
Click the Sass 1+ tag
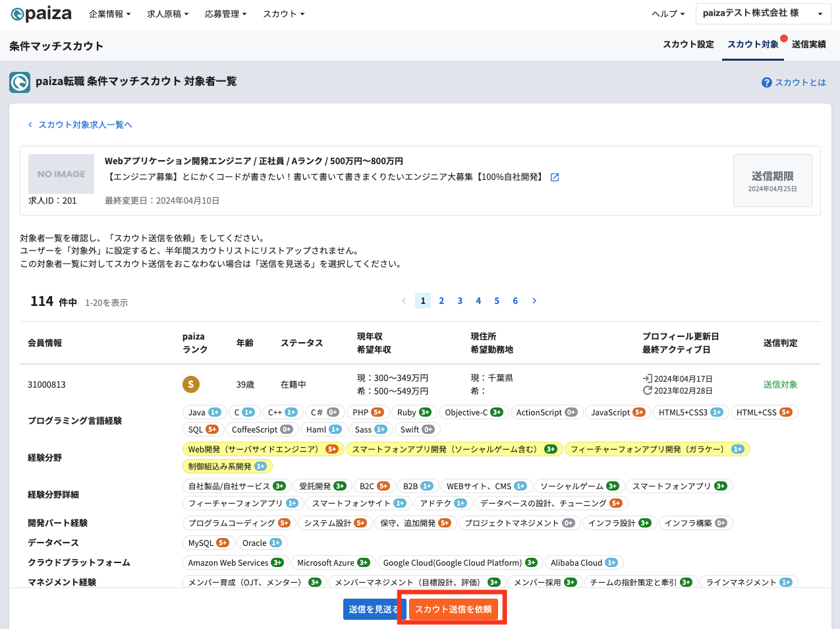coord(370,429)
